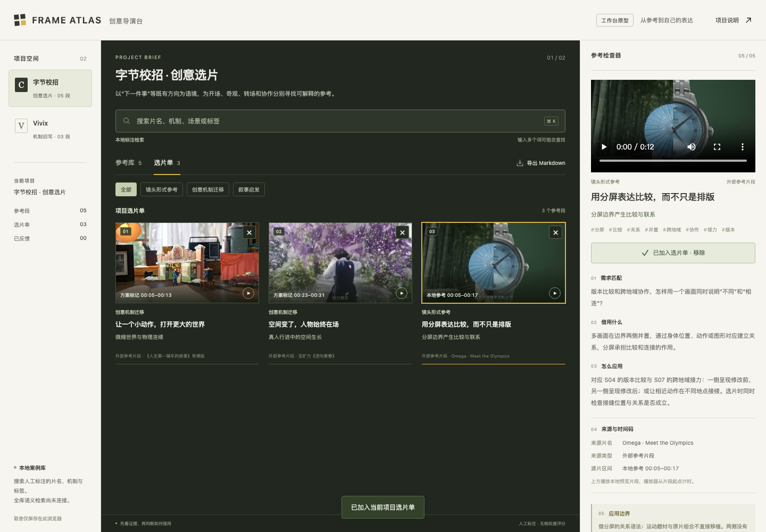Open card 02 thumbnail image
The image size is (766, 532).
coord(340,263)
